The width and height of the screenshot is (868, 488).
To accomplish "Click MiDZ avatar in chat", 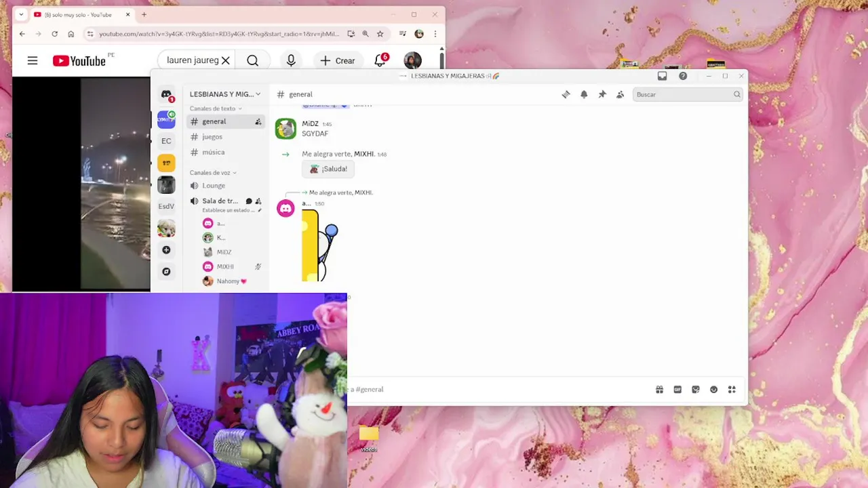I will (285, 129).
